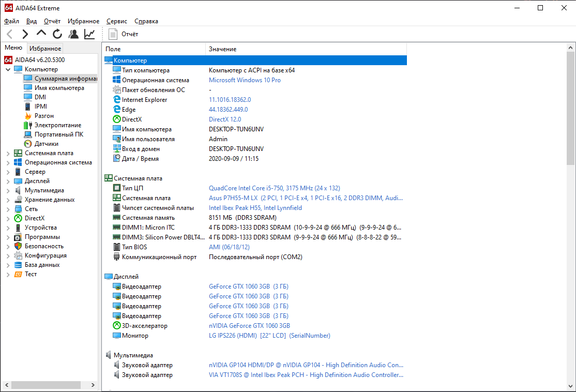Click the Edge row icon

click(x=116, y=110)
